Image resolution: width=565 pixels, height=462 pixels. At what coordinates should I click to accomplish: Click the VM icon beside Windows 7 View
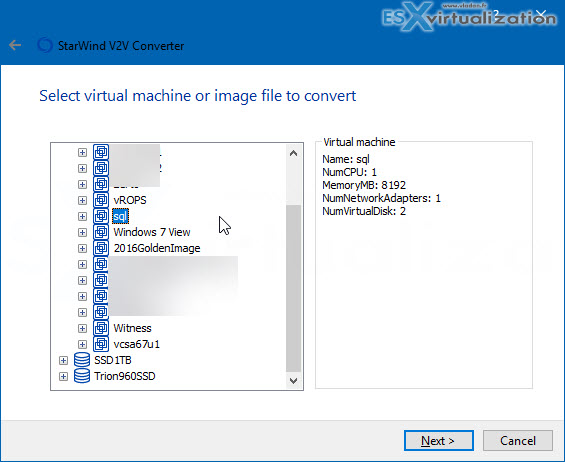click(x=101, y=232)
